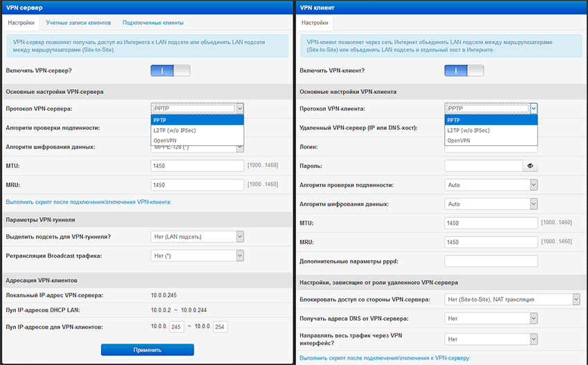Click the Пароль input field
Screen dimensions: 588x365
tap(484, 166)
